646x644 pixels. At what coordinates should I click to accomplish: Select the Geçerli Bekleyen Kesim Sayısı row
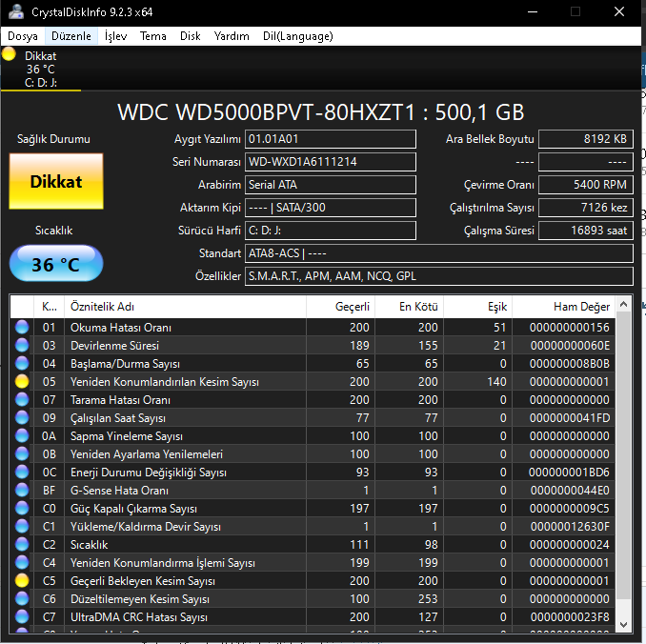pos(313,581)
